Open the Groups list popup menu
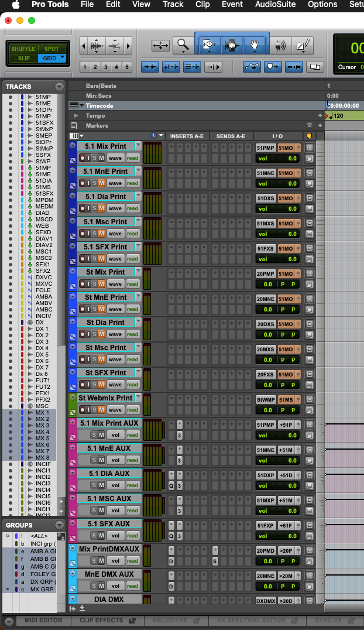Viewport: 364px width, 630px height. [60, 525]
